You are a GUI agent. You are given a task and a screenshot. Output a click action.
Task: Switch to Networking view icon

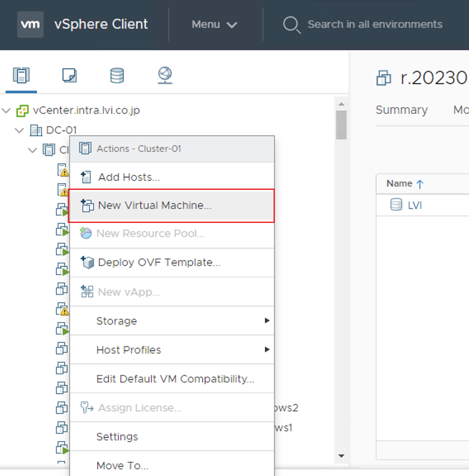tap(165, 75)
